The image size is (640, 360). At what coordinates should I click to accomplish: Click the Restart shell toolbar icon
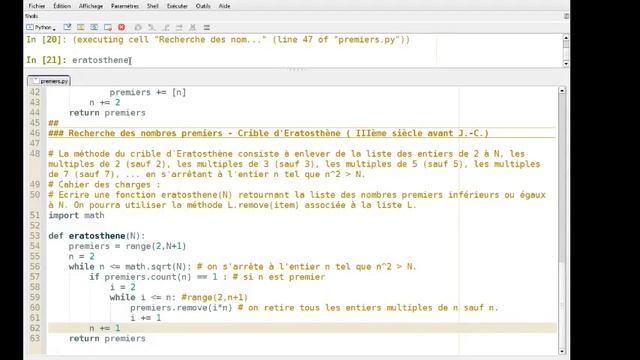[94, 27]
